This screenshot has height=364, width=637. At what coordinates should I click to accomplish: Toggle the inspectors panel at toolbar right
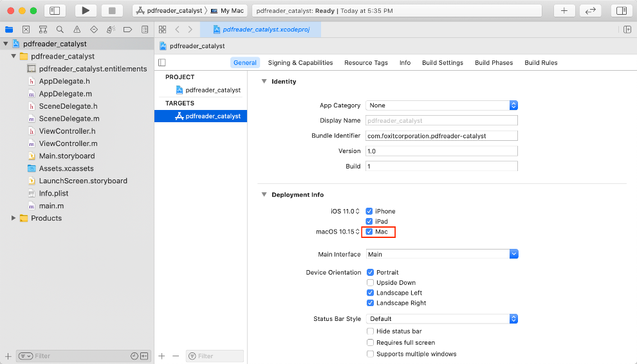[621, 10]
